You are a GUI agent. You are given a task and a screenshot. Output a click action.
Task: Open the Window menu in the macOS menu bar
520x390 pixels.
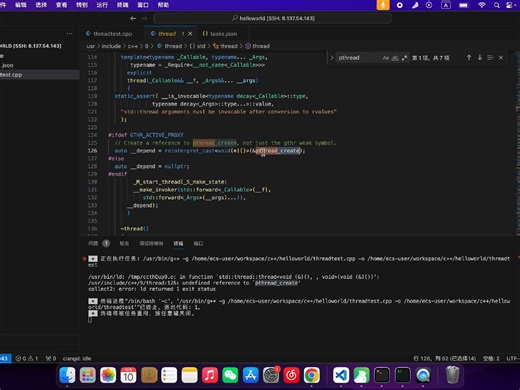click(x=143, y=5)
